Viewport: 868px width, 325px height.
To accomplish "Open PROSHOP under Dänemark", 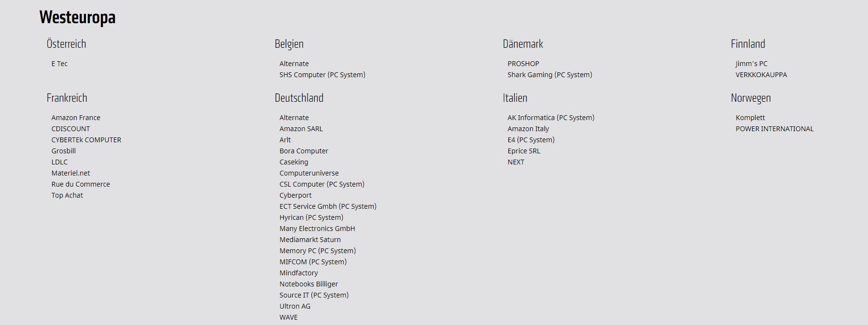I will 523,64.
